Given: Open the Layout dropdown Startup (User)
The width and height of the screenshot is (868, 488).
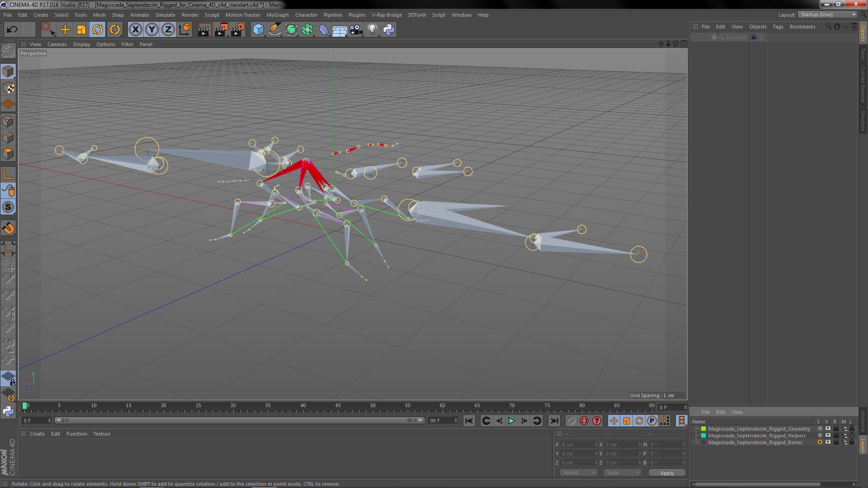Looking at the screenshot, I should click(x=827, y=14).
